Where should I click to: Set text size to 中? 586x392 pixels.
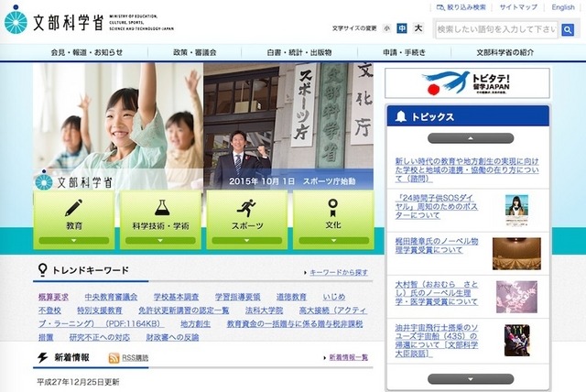tap(402, 28)
